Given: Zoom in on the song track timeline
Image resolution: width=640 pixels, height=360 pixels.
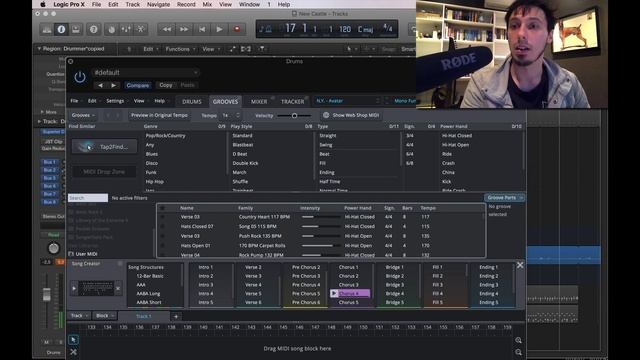Looking at the screenshot, I should (x=518, y=340).
